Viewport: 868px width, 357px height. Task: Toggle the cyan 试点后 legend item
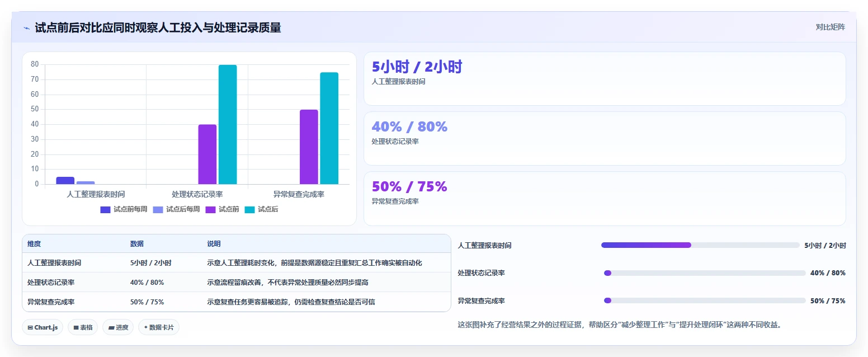point(261,210)
